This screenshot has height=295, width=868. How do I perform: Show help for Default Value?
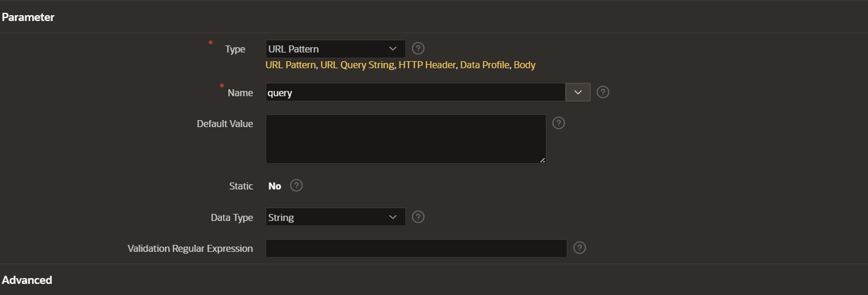pyautogui.click(x=559, y=123)
